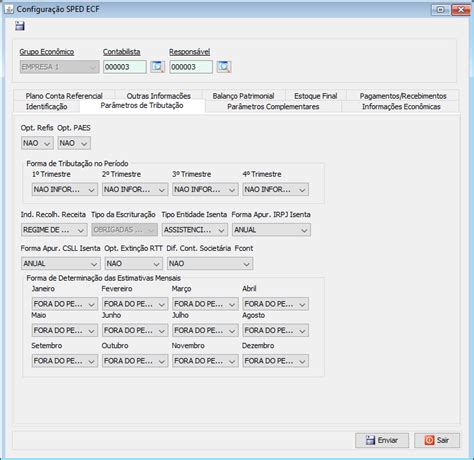Open the Grupo Econômico dropdown
Screen dimensions: 474x460
point(59,67)
